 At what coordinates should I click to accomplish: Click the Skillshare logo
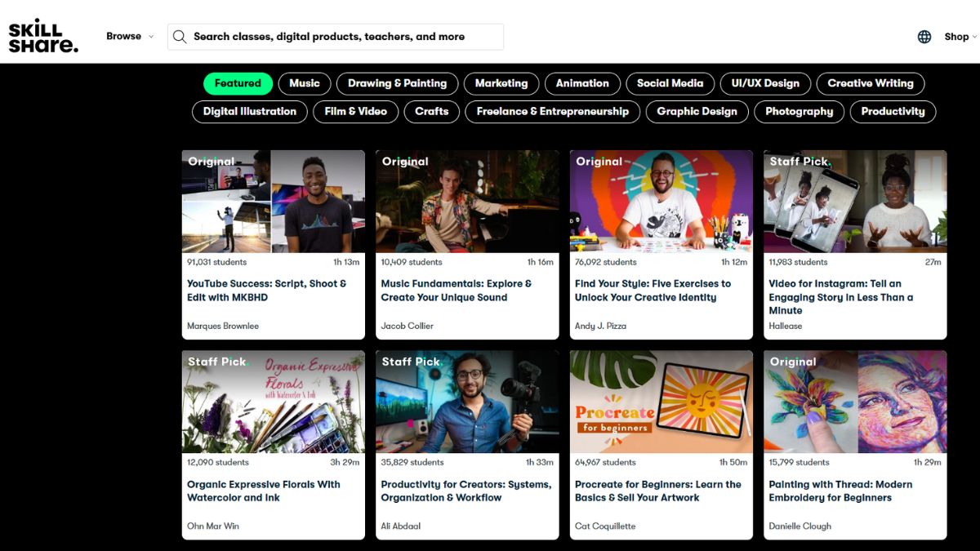43,36
